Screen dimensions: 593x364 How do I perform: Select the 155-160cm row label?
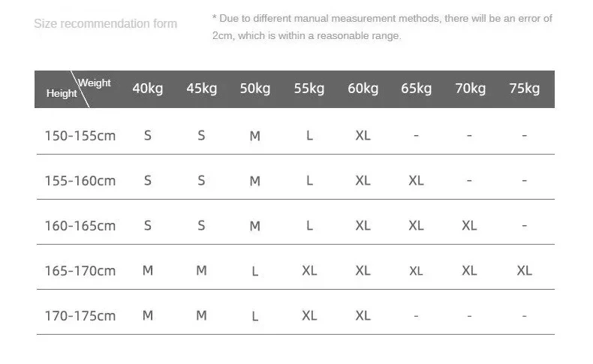(80, 181)
